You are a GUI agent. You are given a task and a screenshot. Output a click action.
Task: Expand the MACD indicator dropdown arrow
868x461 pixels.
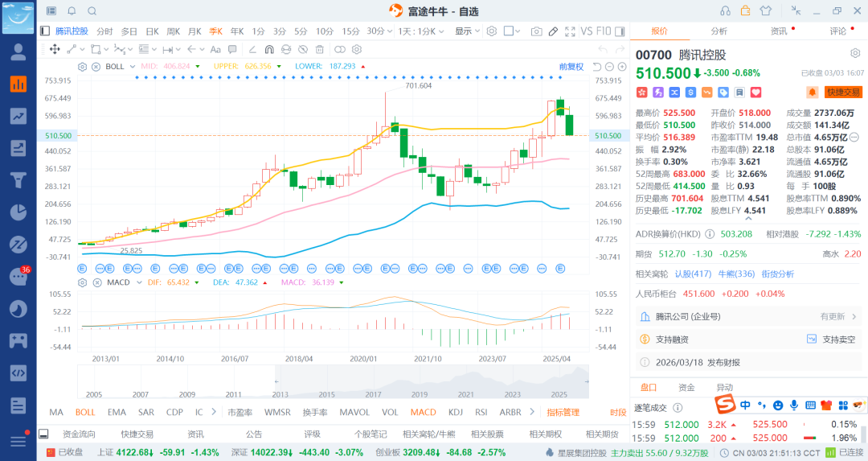(x=137, y=282)
